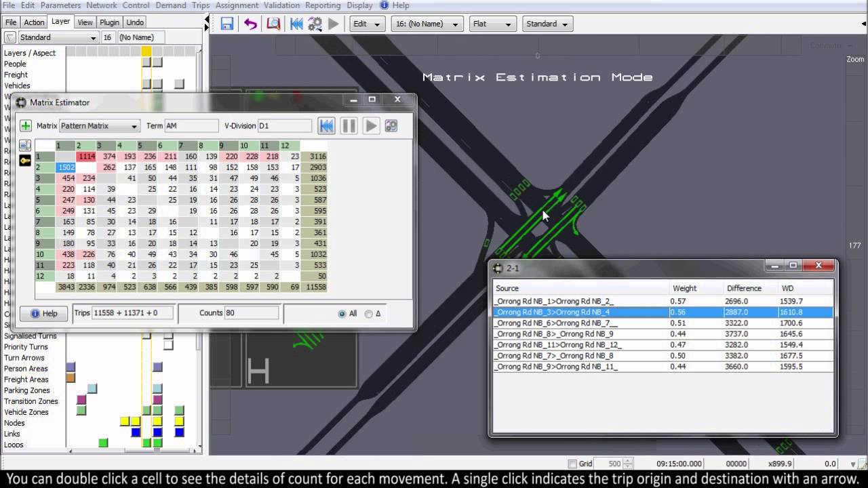This screenshot has height=488, width=868.
Task: Adjust the grid size 500 stepper
Action: [629, 464]
